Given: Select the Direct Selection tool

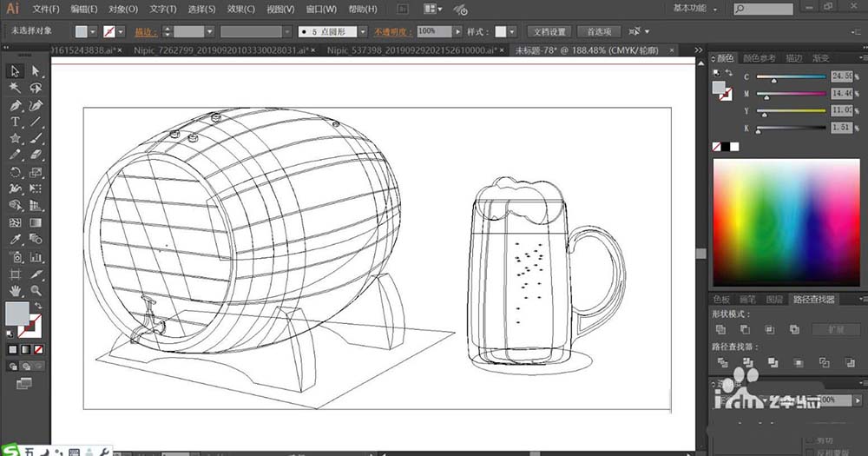Looking at the screenshot, I should coord(36,71).
